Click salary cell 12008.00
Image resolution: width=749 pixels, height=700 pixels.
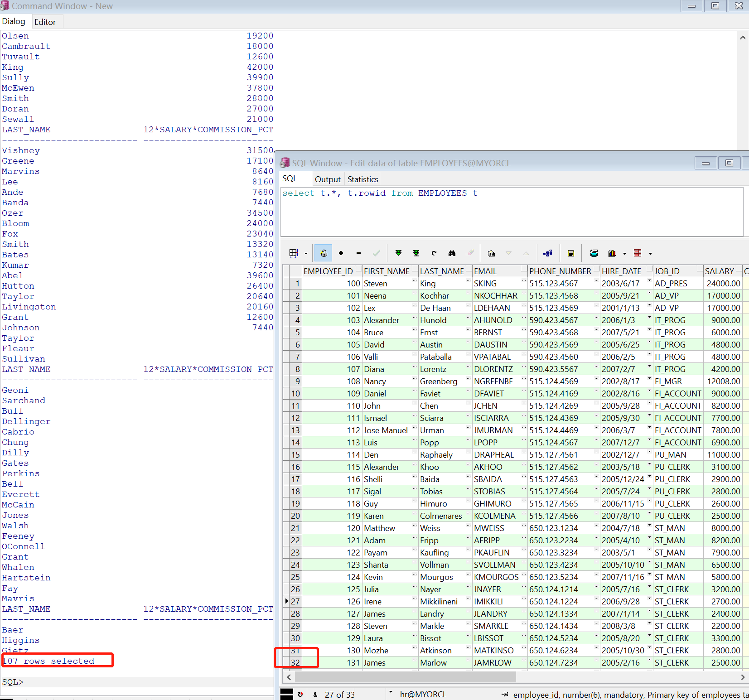tap(723, 381)
